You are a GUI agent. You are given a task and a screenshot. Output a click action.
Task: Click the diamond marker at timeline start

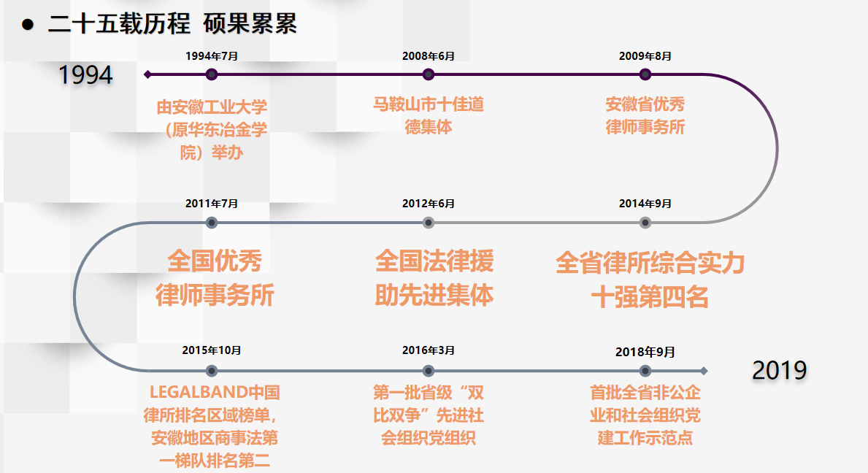[x=147, y=74]
